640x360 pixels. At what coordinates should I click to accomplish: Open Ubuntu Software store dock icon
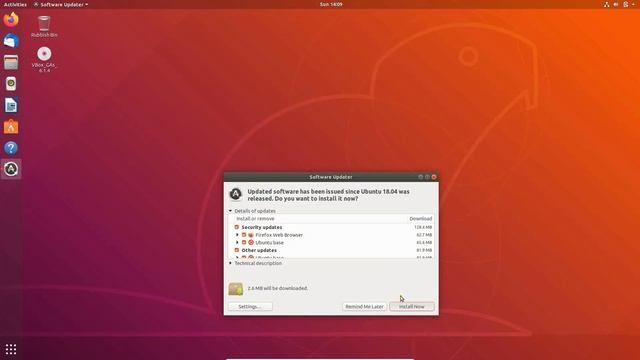11,127
